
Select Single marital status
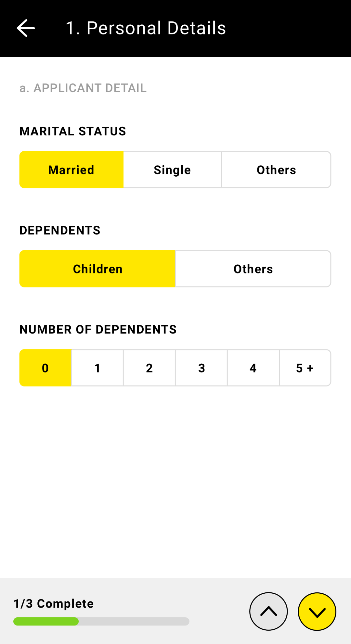pyautogui.click(x=172, y=170)
